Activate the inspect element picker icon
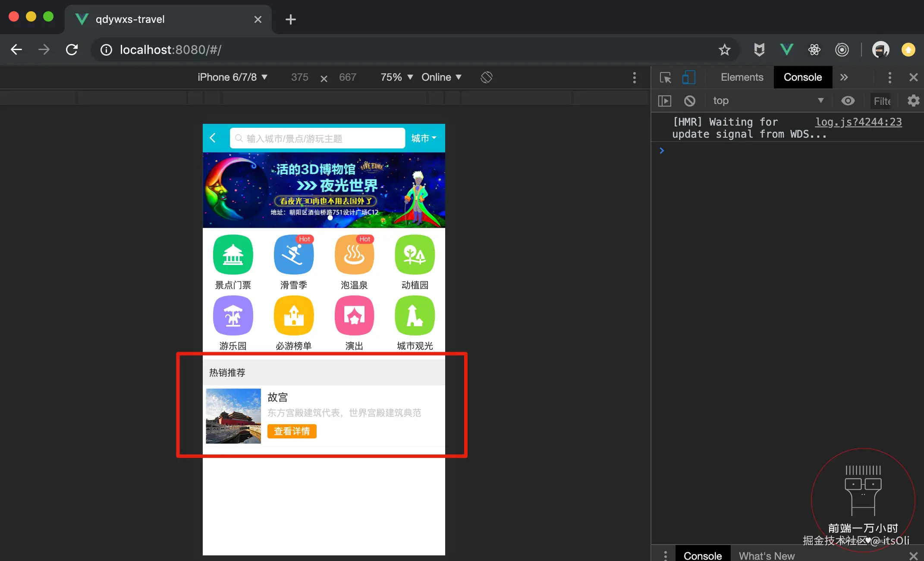The height and width of the screenshot is (561, 924). (x=665, y=77)
